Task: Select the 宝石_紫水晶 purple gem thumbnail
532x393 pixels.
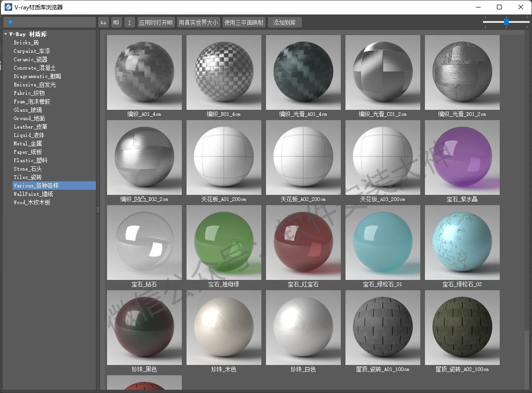Action: pyautogui.click(x=462, y=157)
